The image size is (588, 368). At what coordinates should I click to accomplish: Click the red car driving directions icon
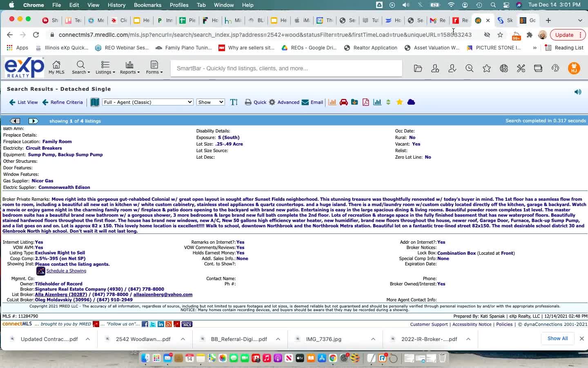click(344, 102)
